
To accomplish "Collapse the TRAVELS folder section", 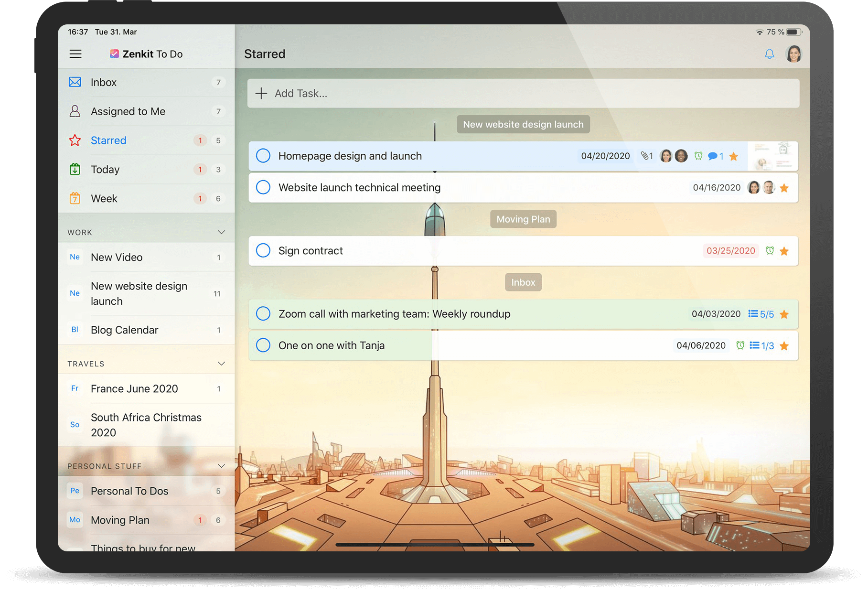I will [x=221, y=364].
